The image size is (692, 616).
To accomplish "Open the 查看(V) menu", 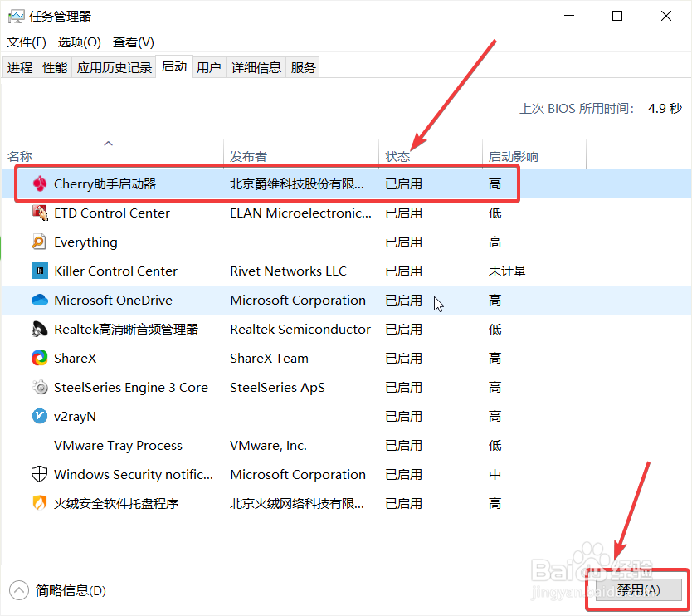I will point(133,42).
